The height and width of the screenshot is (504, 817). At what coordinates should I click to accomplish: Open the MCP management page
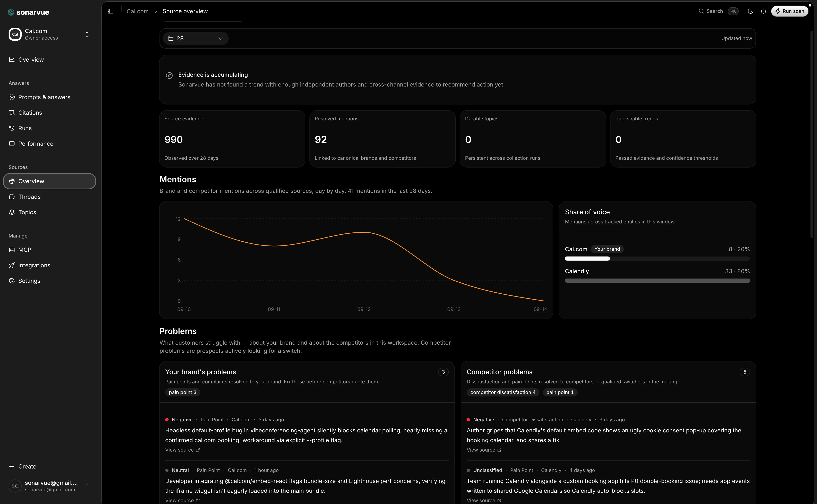tap(49, 250)
